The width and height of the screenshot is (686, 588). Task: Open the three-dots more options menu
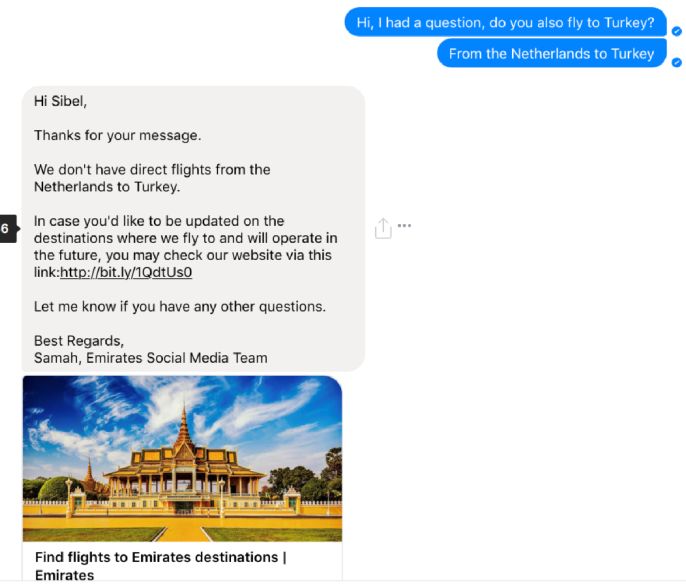404,226
